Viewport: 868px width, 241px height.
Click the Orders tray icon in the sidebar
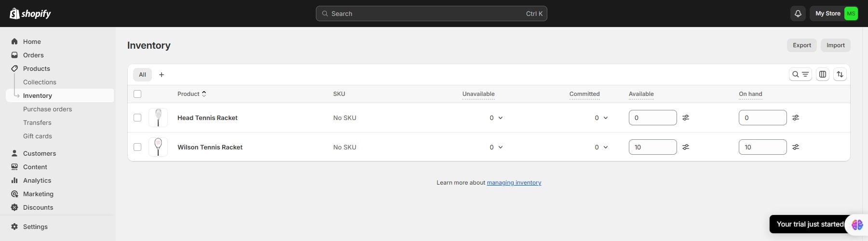pyautogui.click(x=14, y=55)
